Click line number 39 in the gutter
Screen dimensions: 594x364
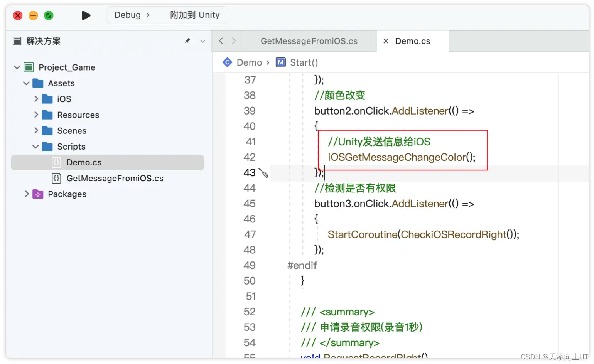point(250,111)
